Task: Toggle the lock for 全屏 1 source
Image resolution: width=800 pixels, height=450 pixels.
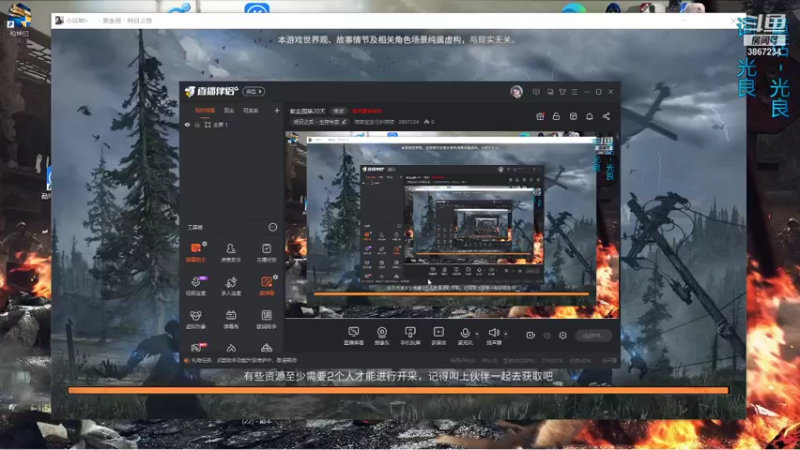Action: click(x=197, y=124)
